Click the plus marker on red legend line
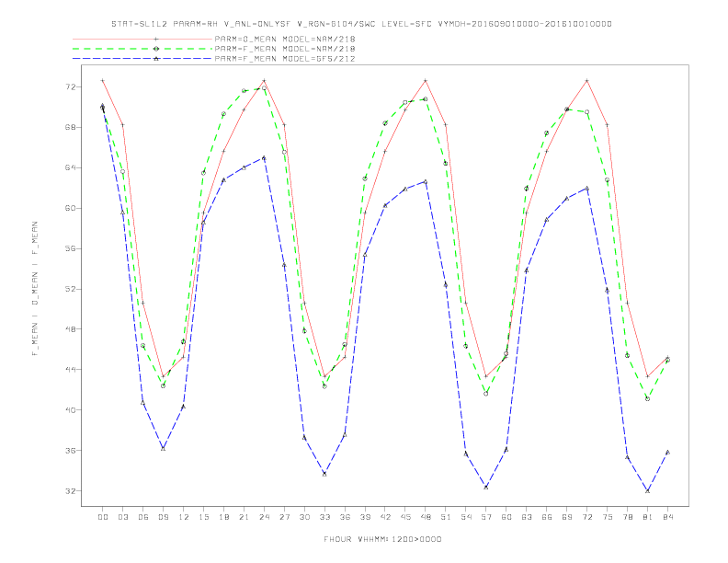Image resolution: width=728 pixels, height=563 pixels. [156, 39]
